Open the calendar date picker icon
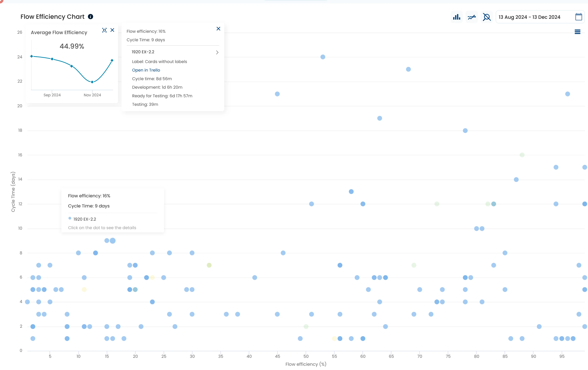Screen dimensions: 588x370 coord(578,17)
